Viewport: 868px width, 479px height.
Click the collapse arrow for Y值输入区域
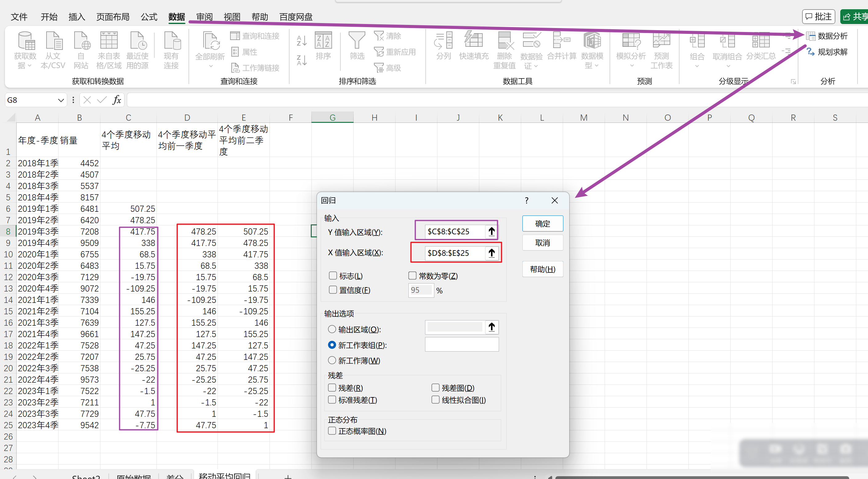tap(491, 231)
